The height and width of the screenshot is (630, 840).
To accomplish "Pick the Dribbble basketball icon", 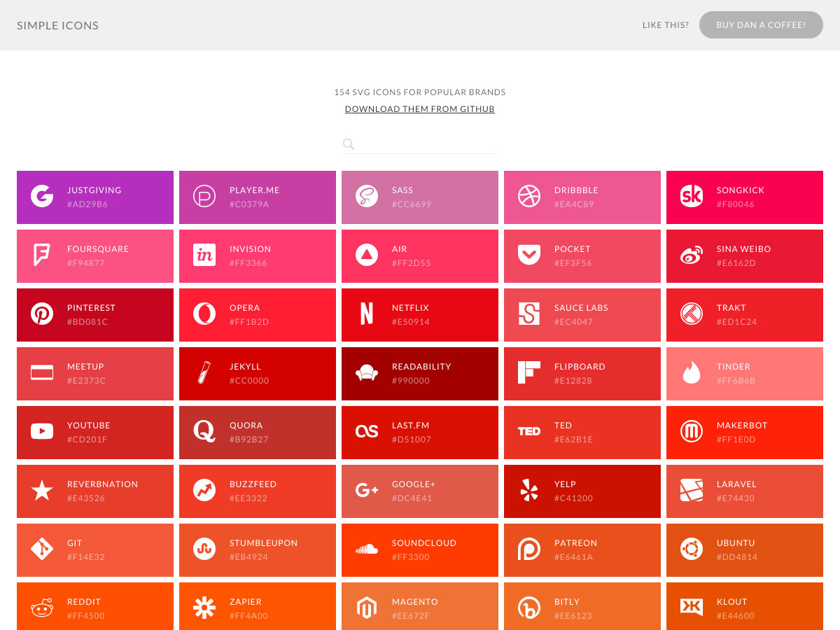I will (529, 197).
